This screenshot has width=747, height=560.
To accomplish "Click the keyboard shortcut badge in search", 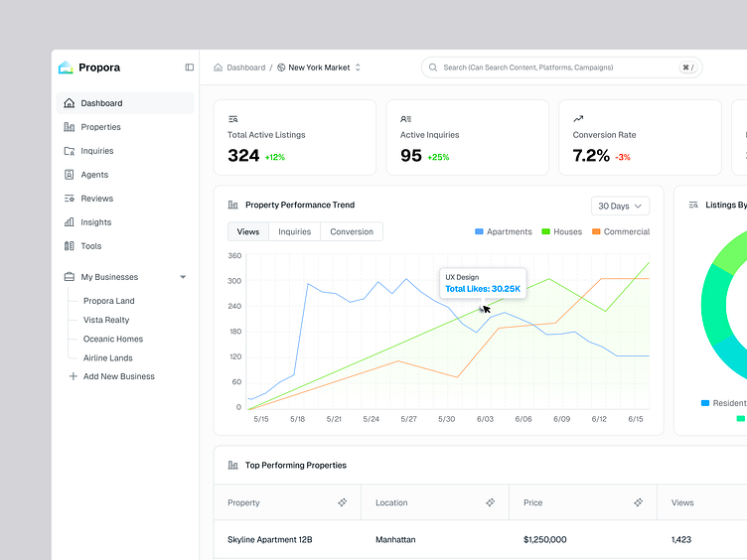I will click(688, 68).
